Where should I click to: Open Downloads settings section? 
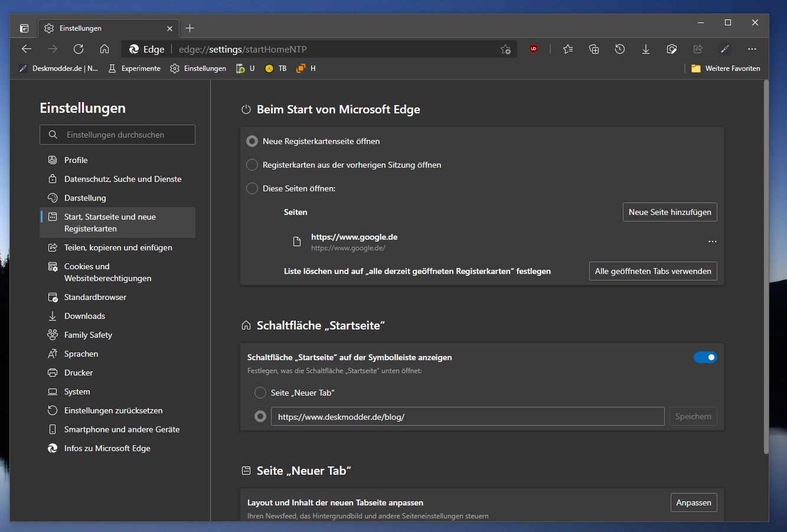(117, 316)
